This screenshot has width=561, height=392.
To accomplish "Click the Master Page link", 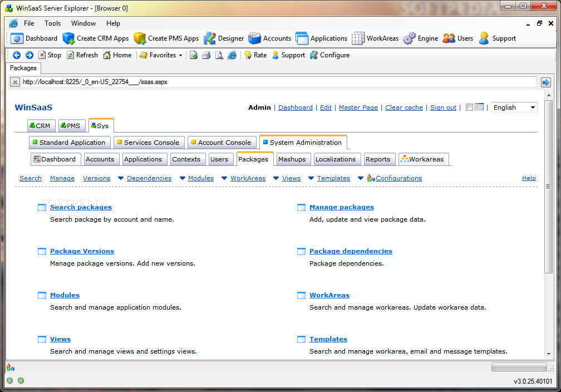I will click(358, 107).
